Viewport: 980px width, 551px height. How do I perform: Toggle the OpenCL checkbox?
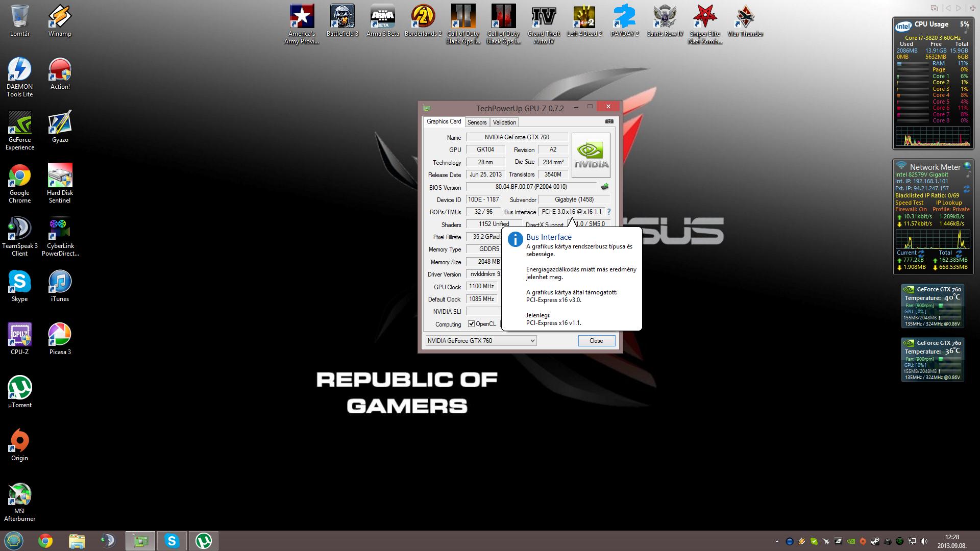click(471, 324)
